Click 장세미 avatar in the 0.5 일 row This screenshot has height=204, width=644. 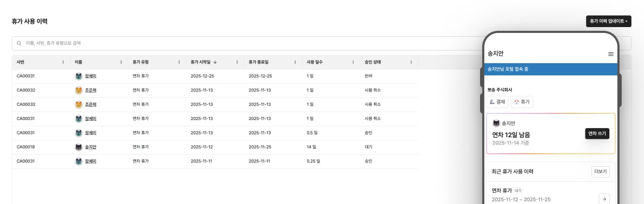pyautogui.click(x=79, y=133)
